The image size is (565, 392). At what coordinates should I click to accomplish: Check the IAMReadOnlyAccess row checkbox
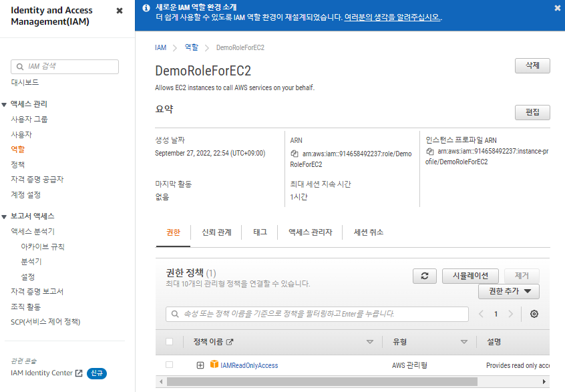[x=170, y=365]
